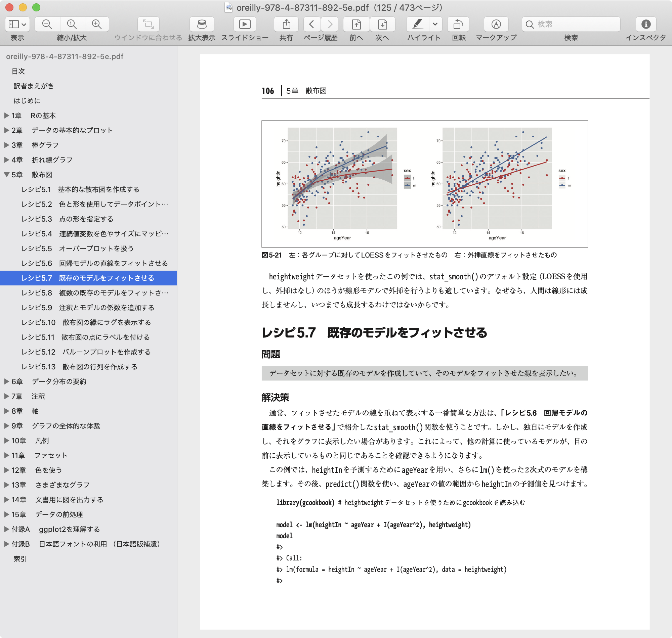Click the zoom out magnifier icon
Image resolution: width=672 pixels, height=638 pixels.
click(47, 24)
